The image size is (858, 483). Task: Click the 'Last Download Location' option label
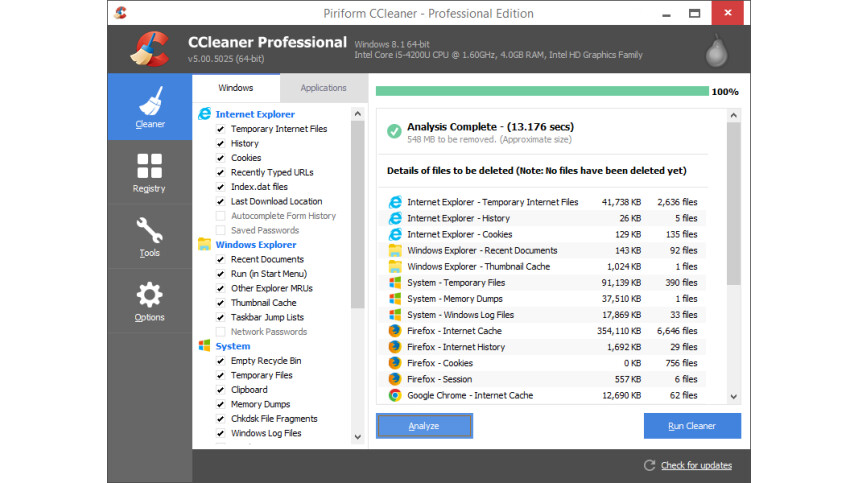[276, 201]
